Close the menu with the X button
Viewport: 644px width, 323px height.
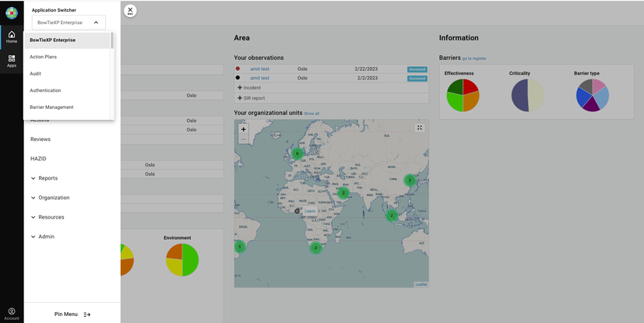(x=130, y=11)
